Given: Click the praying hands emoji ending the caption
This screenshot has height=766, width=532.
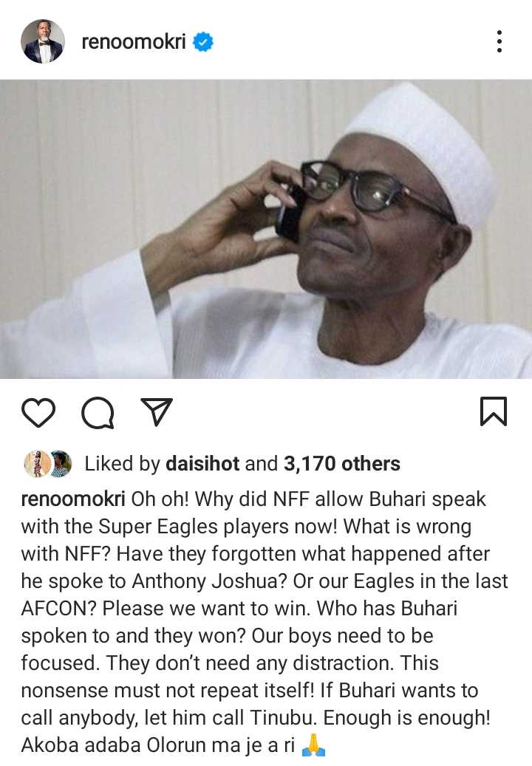Looking at the screenshot, I should click(313, 745).
